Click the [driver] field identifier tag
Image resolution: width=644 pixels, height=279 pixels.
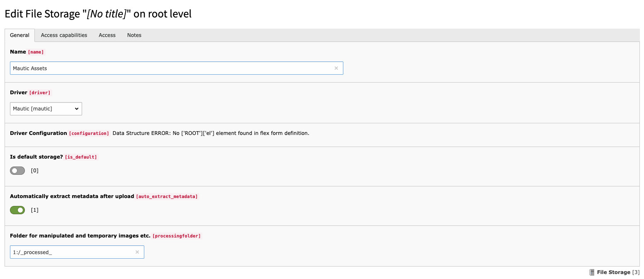point(40,93)
